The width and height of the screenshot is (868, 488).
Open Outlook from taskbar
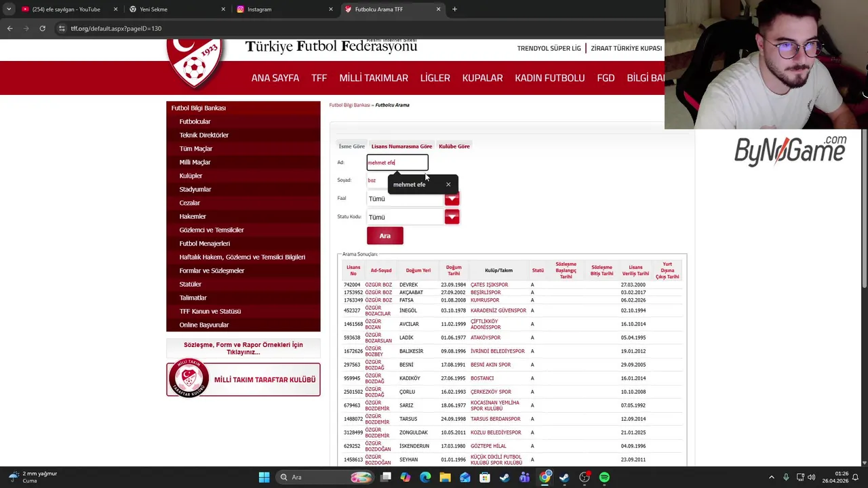pyautogui.click(x=465, y=477)
